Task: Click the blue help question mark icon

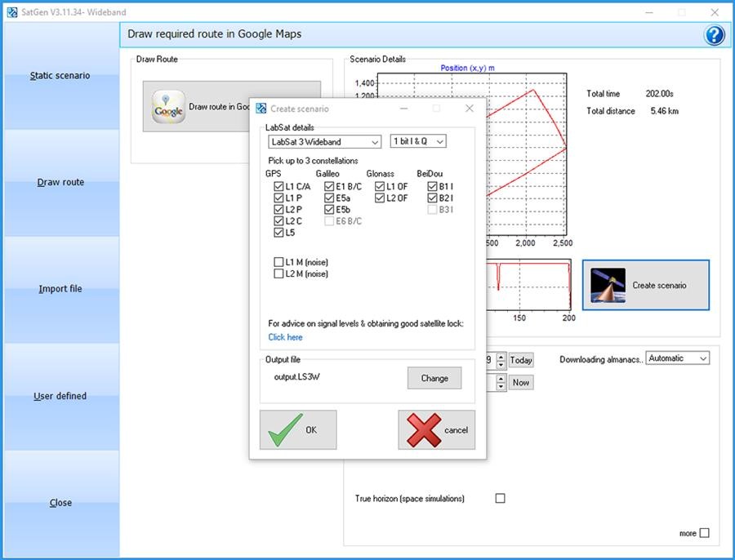Action: point(714,34)
